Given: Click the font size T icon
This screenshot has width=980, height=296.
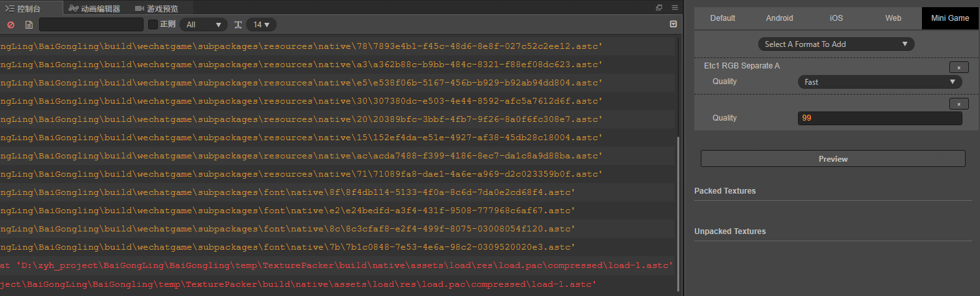Looking at the screenshot, I should point(238,25).
